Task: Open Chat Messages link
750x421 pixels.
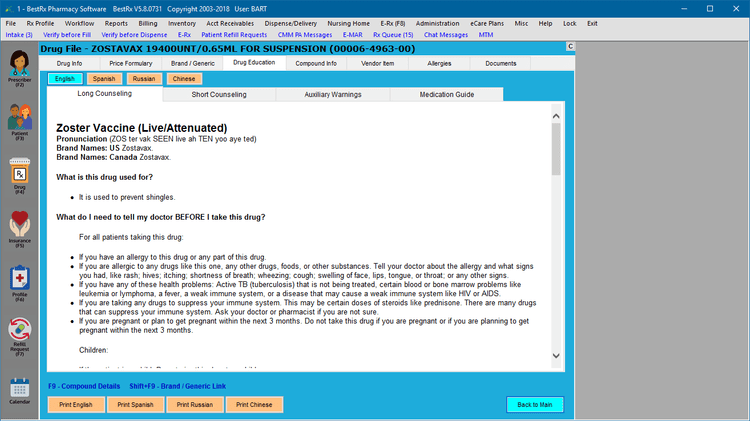Action: pyautogui.click(x=446, y=35)
